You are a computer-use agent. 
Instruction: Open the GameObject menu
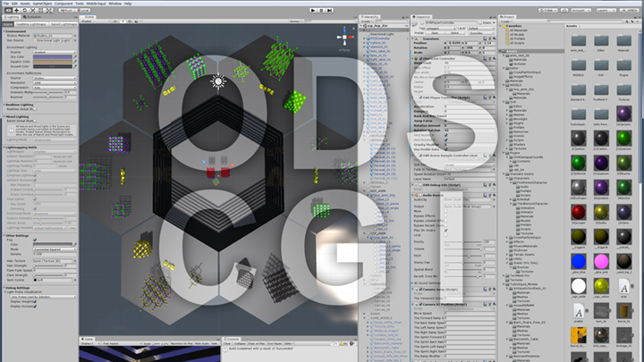point(42,4)
